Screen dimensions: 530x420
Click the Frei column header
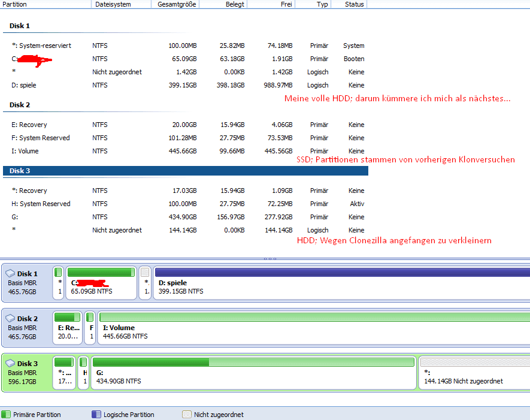(x=271, y=4)
